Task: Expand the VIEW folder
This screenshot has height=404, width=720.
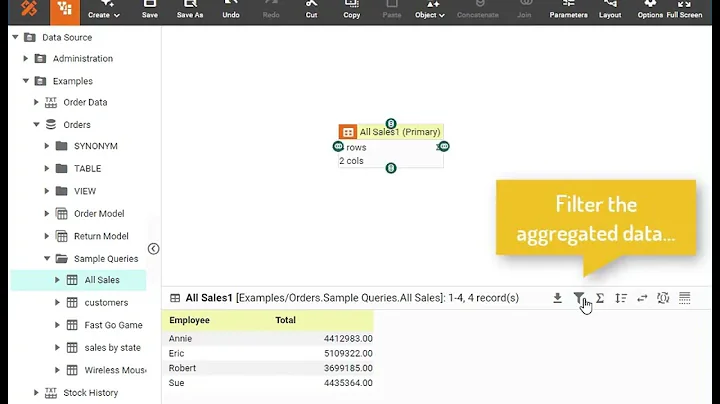Action: 47,191
